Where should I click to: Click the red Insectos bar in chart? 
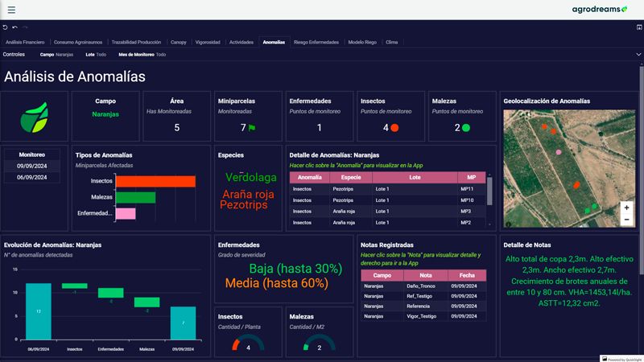(155, 182)
